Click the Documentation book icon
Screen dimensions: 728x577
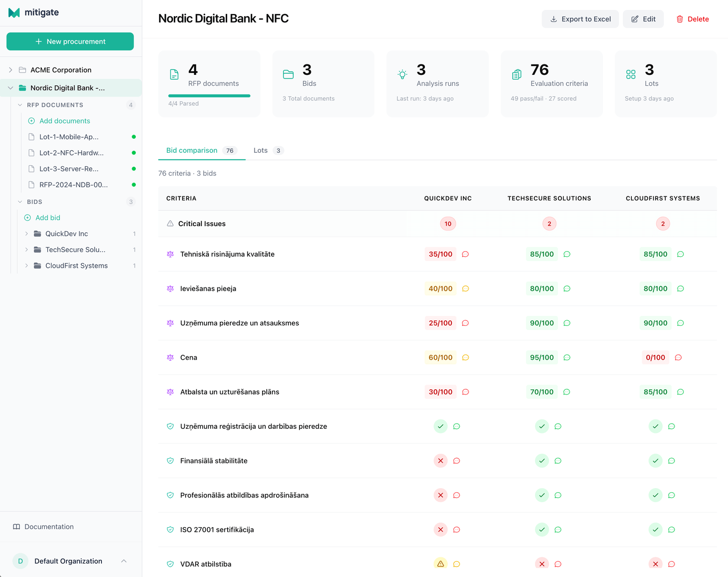pos(17,527)
